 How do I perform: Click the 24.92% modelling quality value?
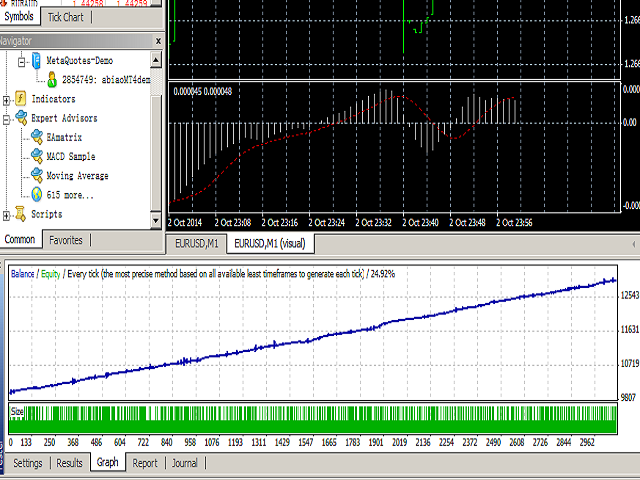tap(382, 274)
